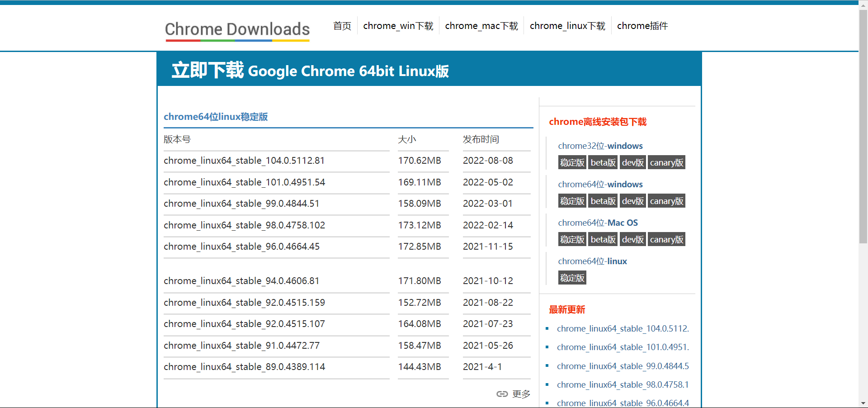
Task: Click the scrollbar down arrow
Action: (863, 403)
